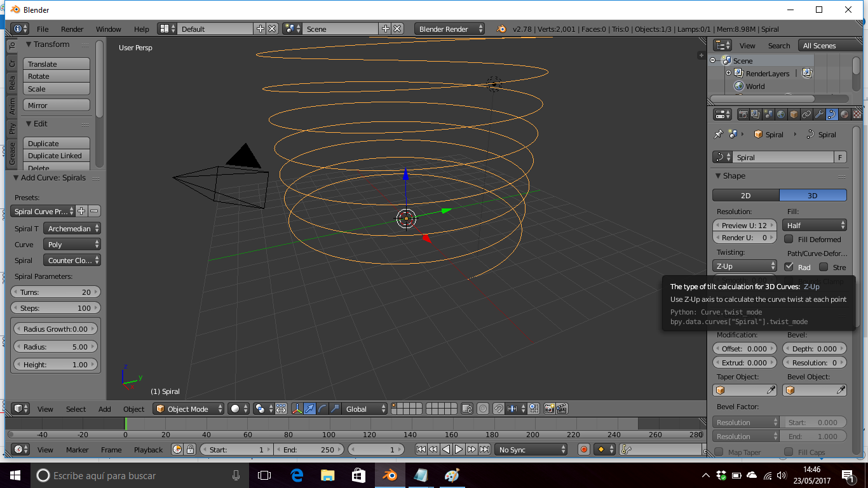Open the Select menu in 3D view header
868x488 pixels.
(76, 409)
